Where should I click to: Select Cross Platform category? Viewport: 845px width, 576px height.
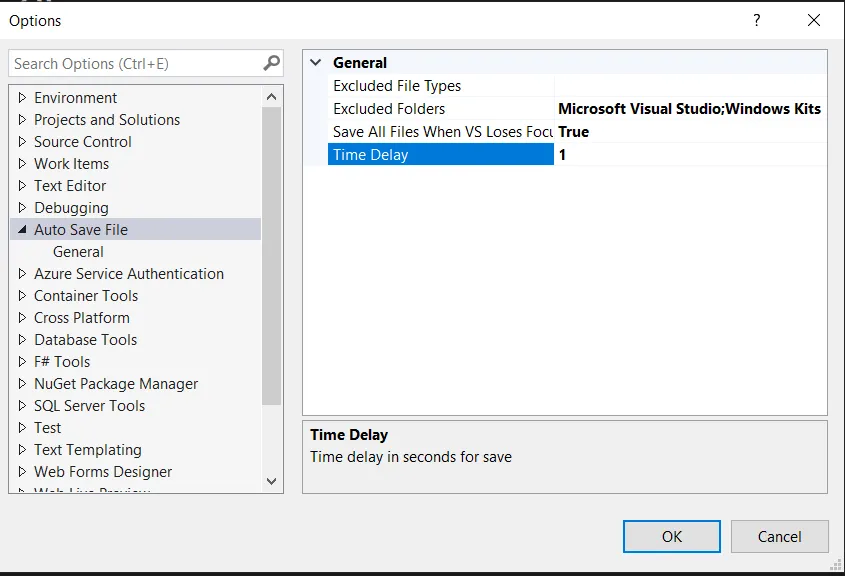click(x=81, y=318)
